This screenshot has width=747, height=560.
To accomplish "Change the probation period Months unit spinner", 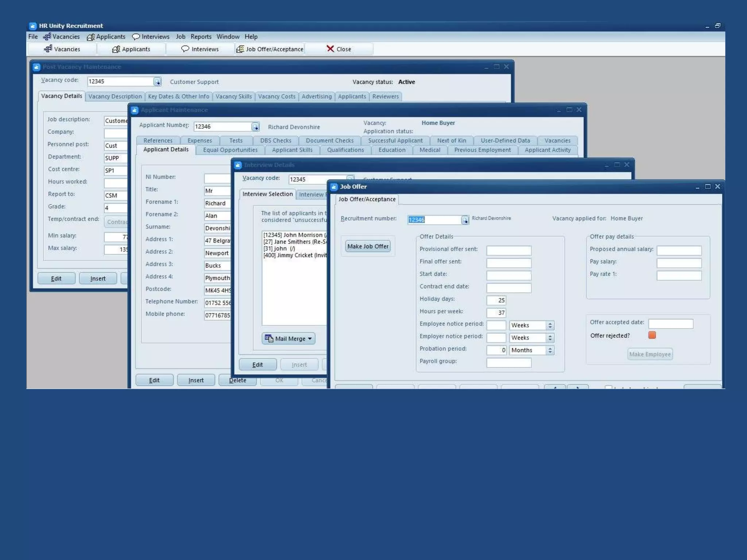I will 550,350.
